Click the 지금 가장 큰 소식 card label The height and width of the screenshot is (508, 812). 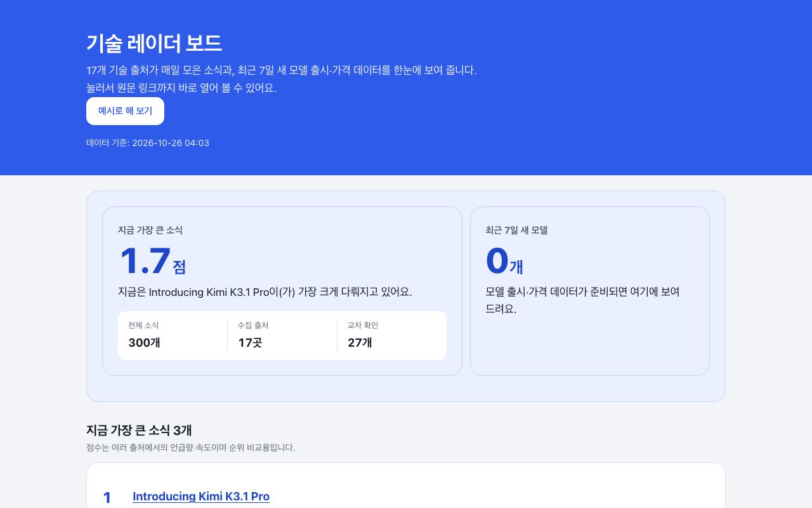[x=150, y=230]
